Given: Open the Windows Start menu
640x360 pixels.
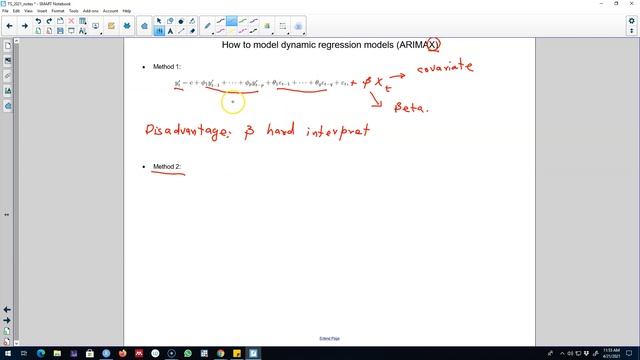Looking at the screenshot, I should (x=8, y=353).
